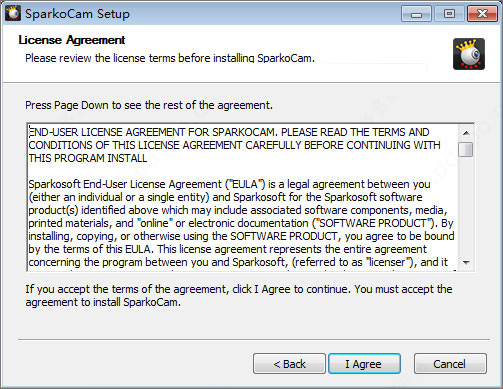Click the license text scrollbar thumb
This screenshot has height=389, width=503.
click(x=465, y=149)
